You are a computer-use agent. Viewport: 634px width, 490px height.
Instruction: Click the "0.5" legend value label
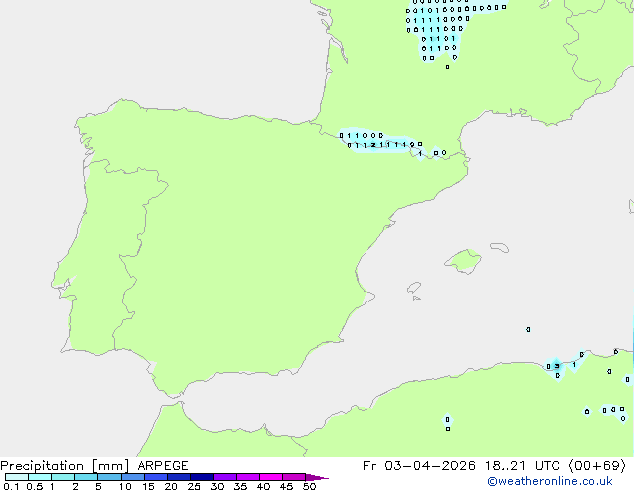pyautogui.click(x=34, y=486)
